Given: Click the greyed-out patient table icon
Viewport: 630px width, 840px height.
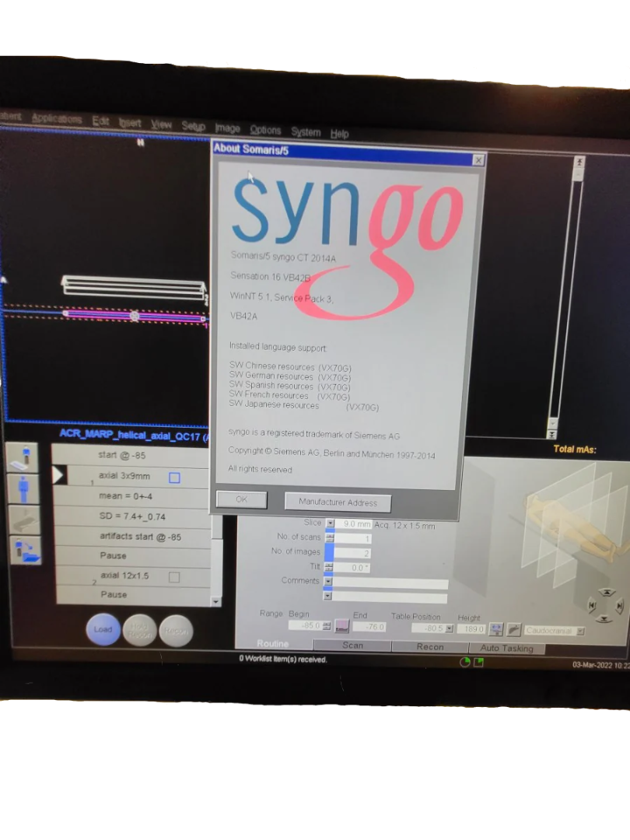Looking at the screenshot, I should click(x=24, y=520).
